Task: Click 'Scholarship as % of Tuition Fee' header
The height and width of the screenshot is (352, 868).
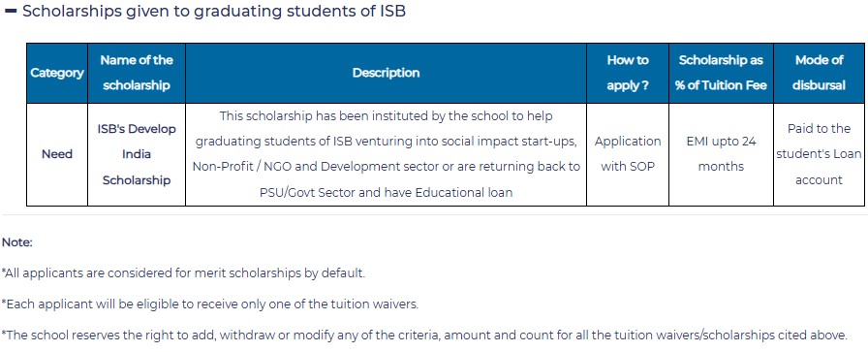Action: pyautogui.click(x=721, y=73)
